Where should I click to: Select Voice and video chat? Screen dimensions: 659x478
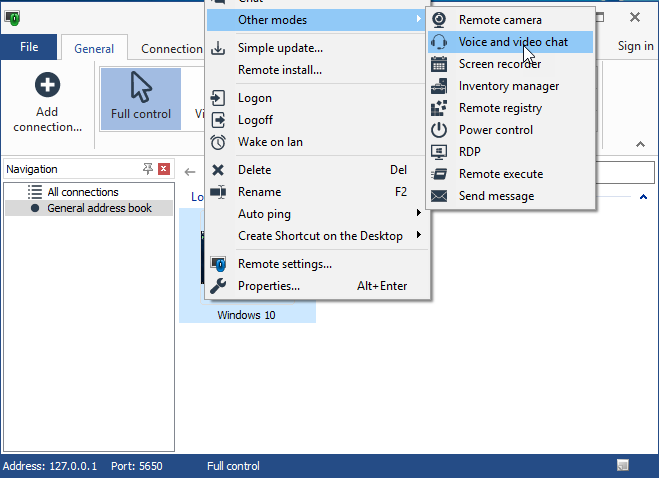pyautogui.click(x=512, y=42)
